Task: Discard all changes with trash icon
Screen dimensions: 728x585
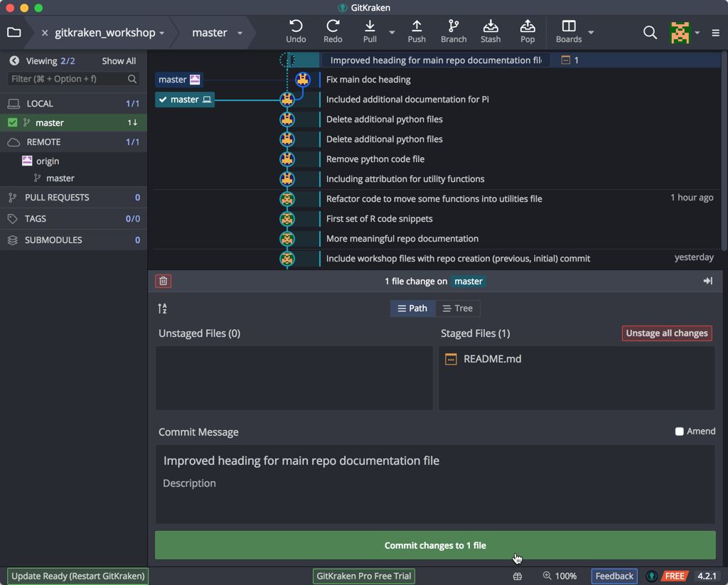Action: click(163, 281)
